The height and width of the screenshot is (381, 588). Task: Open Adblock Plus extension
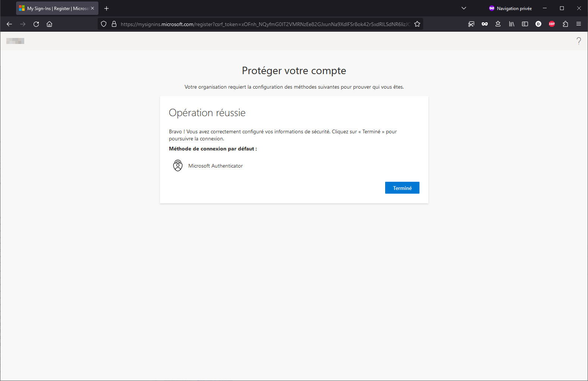pyautogui.click(x=552, y=24)
